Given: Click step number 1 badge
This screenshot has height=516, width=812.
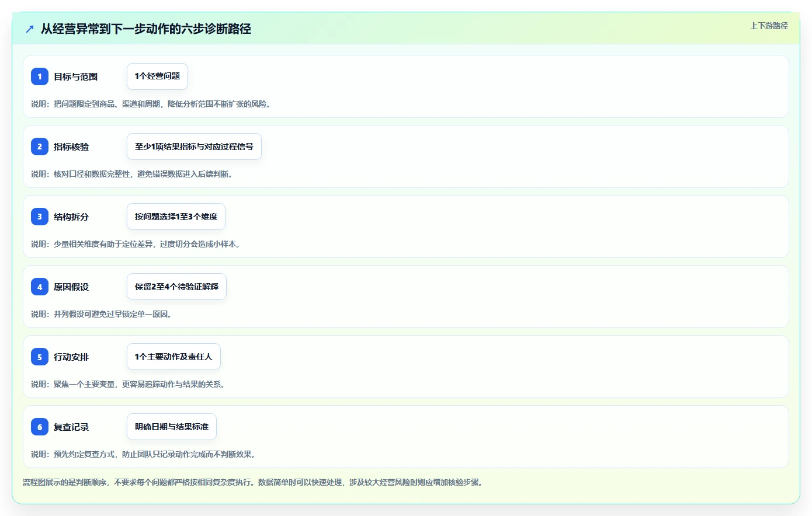Looking at the screenshot, I should pos(40,76).
